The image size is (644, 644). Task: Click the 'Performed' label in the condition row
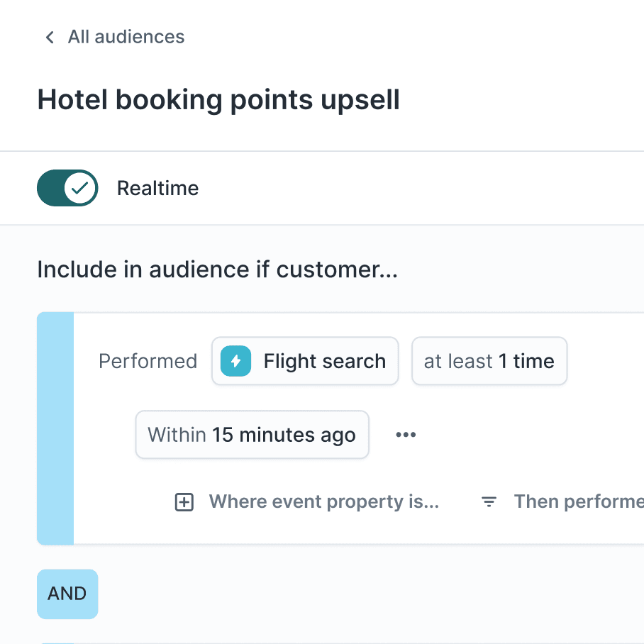click(x=148, y=361)
